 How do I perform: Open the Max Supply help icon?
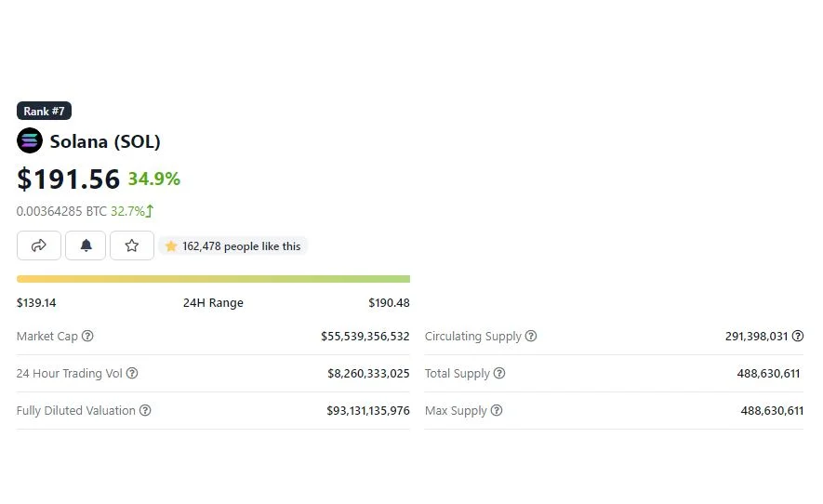tap(497, 411)
